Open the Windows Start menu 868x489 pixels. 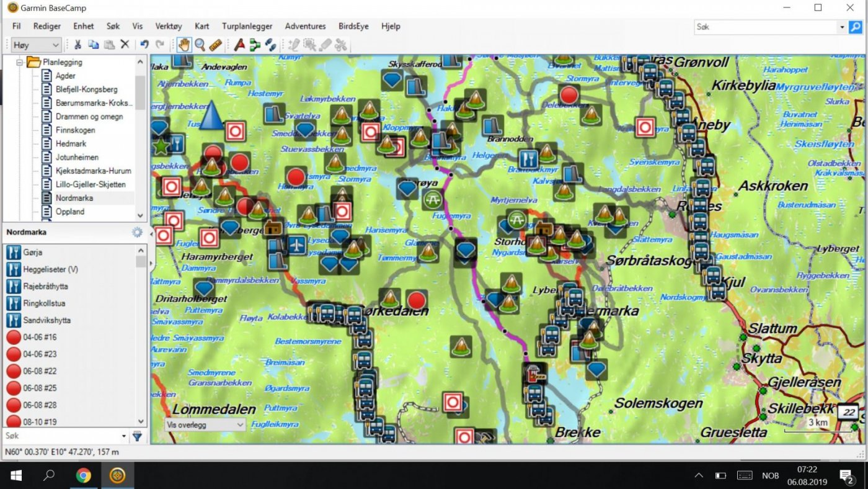click(16, 476)
